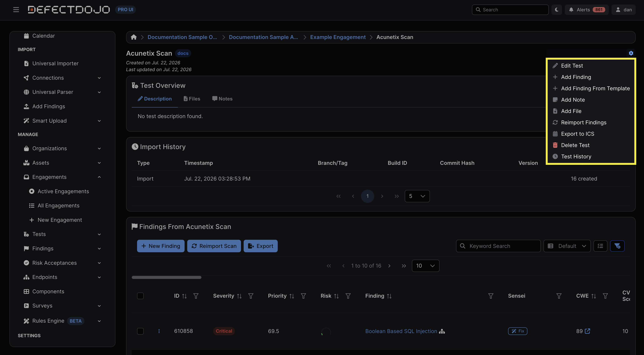Open CWE 89 external link icon

(x=588, y=331)
